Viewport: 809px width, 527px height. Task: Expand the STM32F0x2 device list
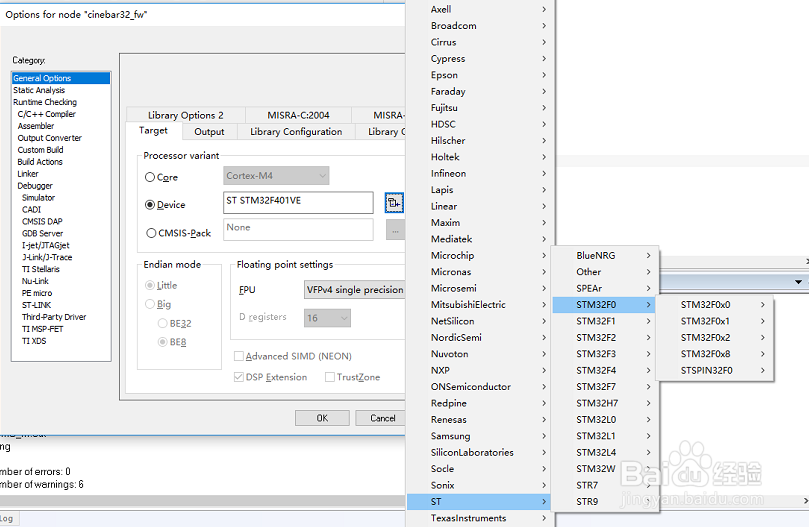[x=715, y=338]
